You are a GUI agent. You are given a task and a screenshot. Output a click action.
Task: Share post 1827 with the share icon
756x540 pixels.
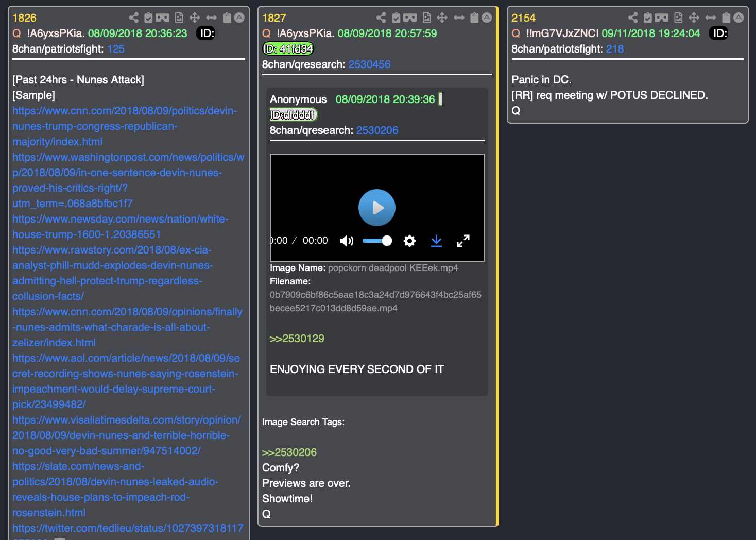click(381, 18)
